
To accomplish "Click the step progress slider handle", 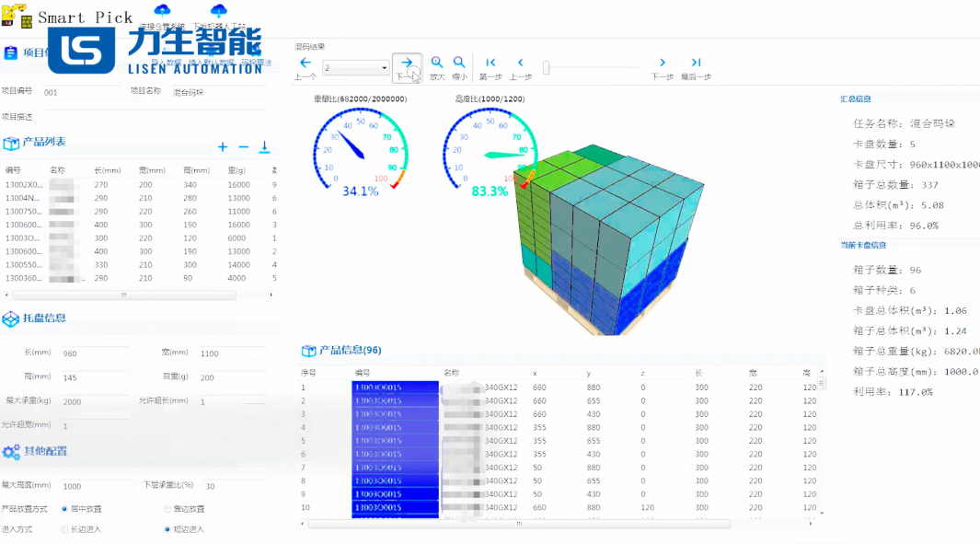I will pos(546,67).
